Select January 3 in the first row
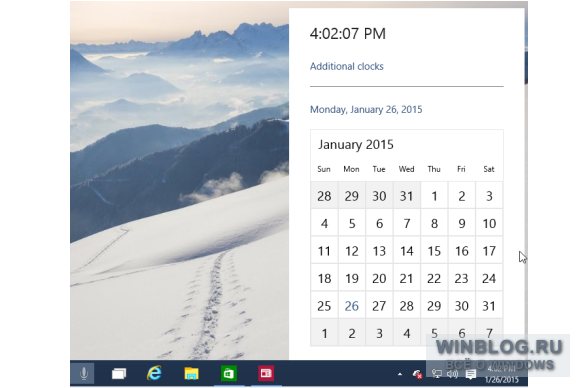This screenshot has width=580, height=388. tap(489, 196)
